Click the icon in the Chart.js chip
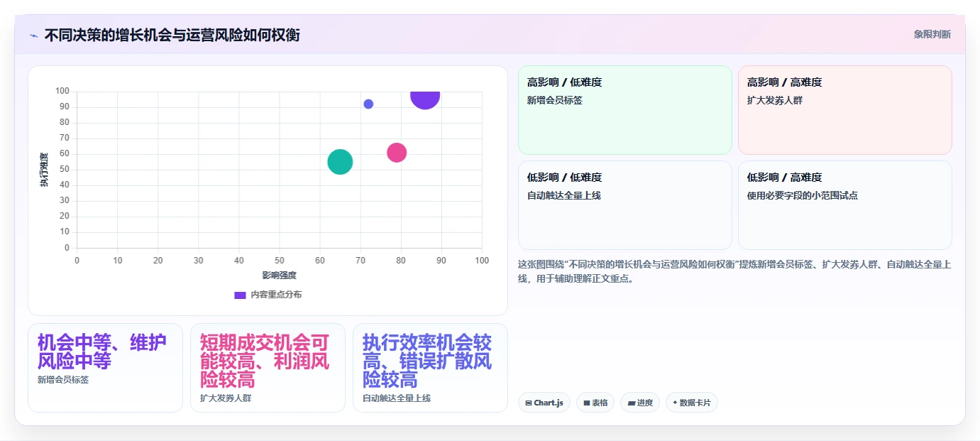 (529, 403)
